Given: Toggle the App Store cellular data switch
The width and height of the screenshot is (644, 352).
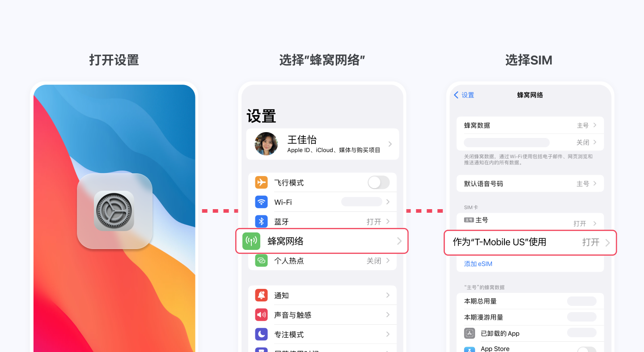Looking at the screenshot, I should [586, 349].
